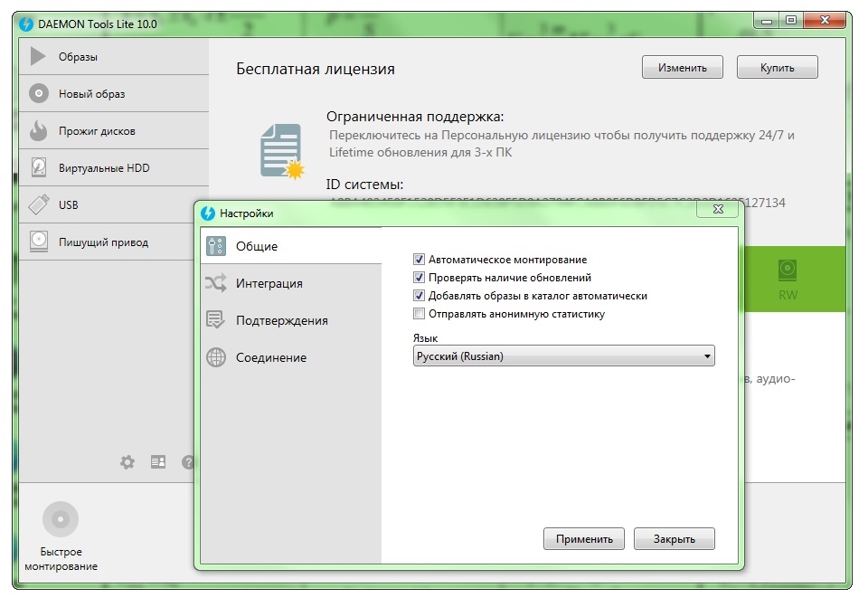
Task: Open Прожиг дисков flame icon
Action: tap(38, 130)
